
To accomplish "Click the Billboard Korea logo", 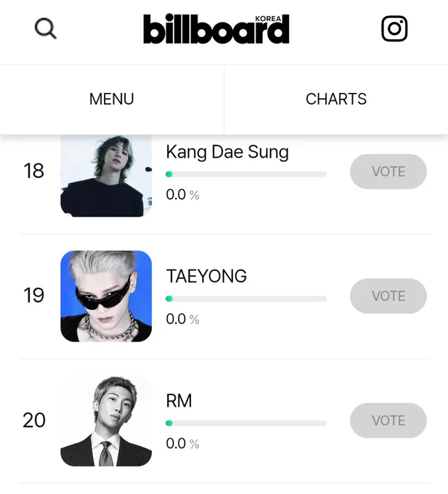I will tap(216, 28).
